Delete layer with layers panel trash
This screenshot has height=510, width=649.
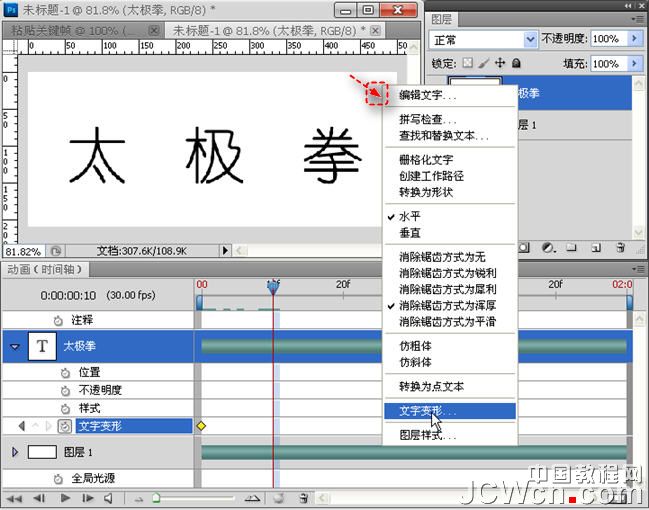tap(620, 248)
